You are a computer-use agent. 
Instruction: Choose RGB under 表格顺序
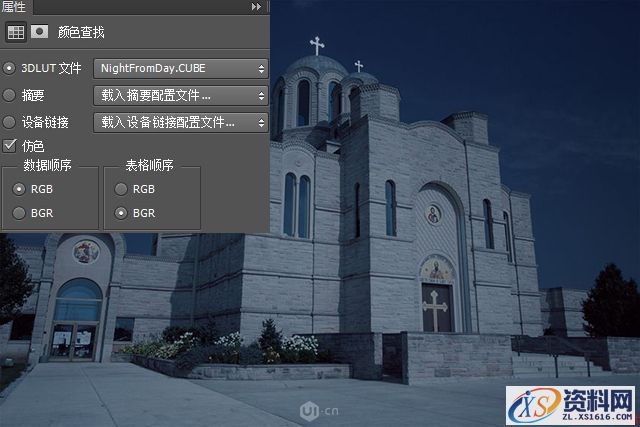[121, 189]
